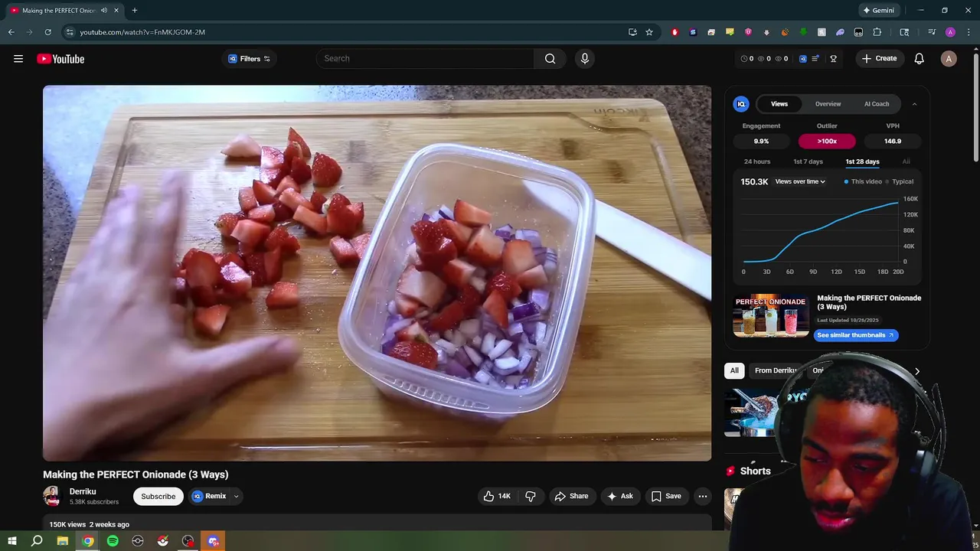Open the Chrome profile avatar
The height and width of the screenshot is (551, 980).
[950, 32]
